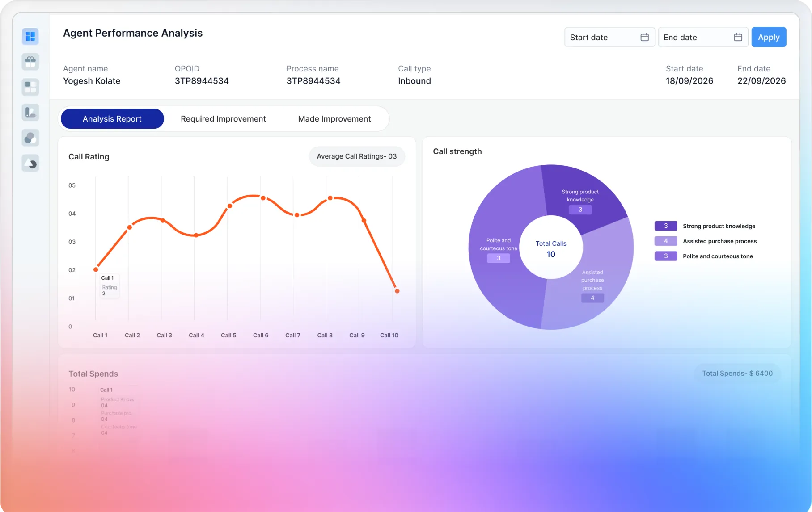Image resolution: width=812 pixels, height=512 pixels.
Task: Click the Call 1 Rating 2 tooltip
Action: [x=109, y=285]
